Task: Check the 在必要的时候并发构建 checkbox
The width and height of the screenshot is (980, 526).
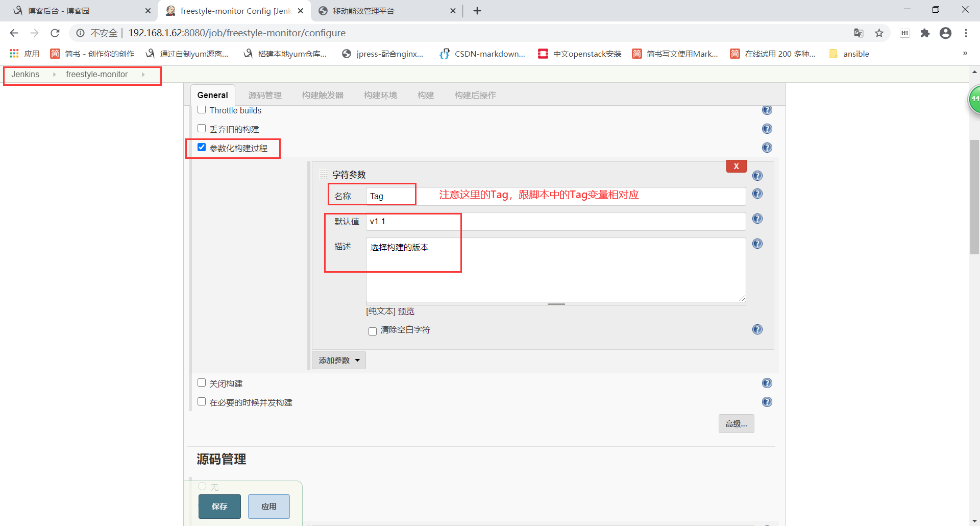Action: [202, 401]
